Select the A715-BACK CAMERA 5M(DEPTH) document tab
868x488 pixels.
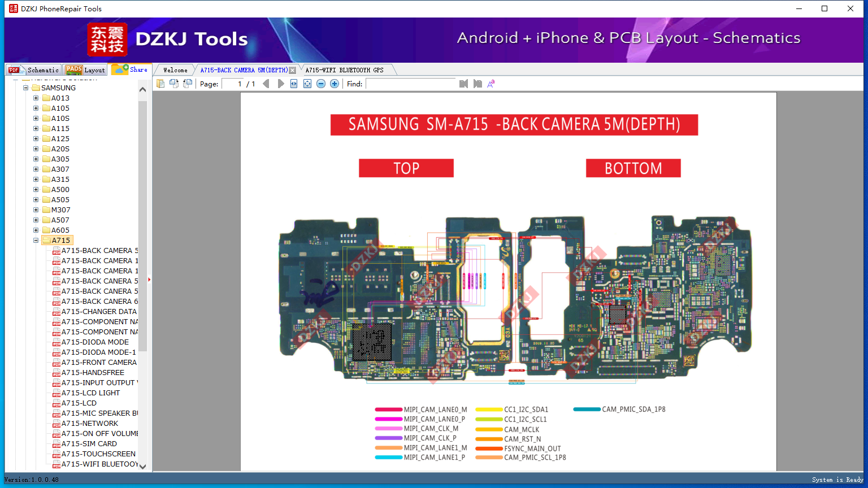tap(244, 70)
